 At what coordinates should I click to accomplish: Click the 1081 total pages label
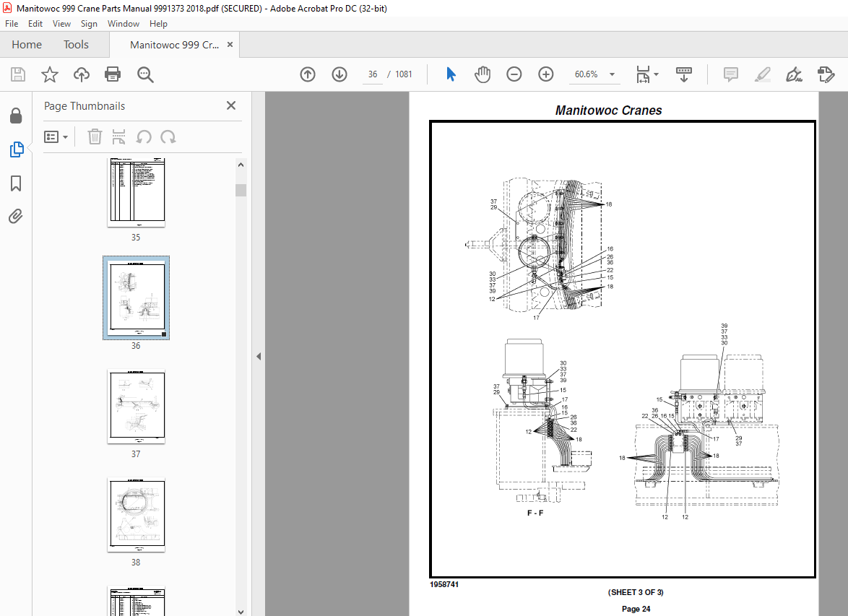pyautogui.click(x=404, y=74)
